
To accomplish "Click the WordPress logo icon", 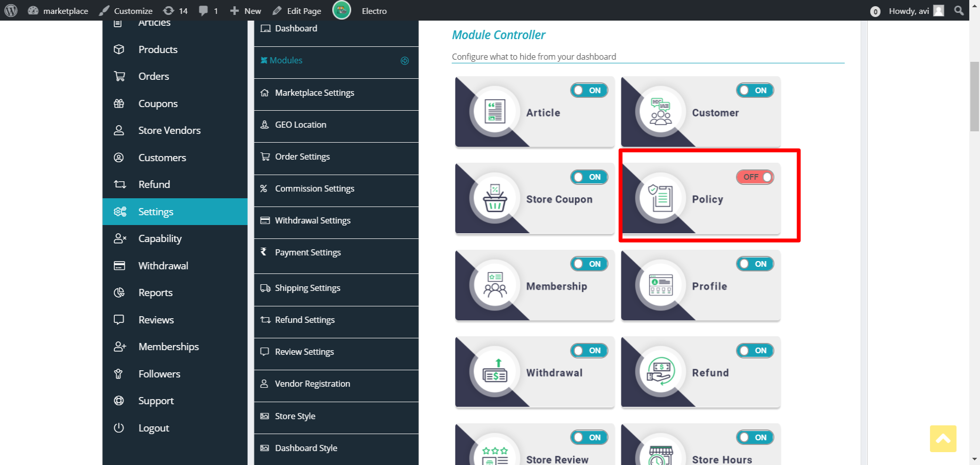I will pos(11,10).
